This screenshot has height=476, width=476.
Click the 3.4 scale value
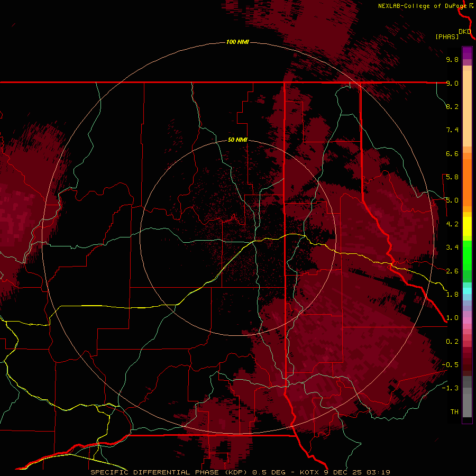point(452,248)
